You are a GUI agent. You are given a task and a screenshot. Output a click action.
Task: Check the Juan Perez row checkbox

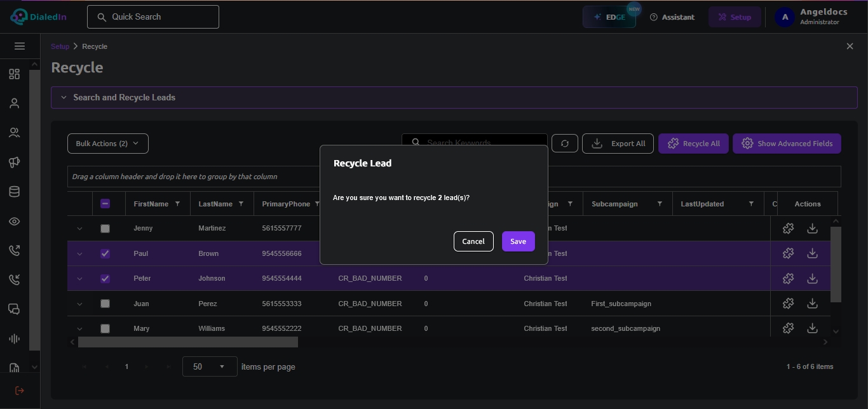105,304
